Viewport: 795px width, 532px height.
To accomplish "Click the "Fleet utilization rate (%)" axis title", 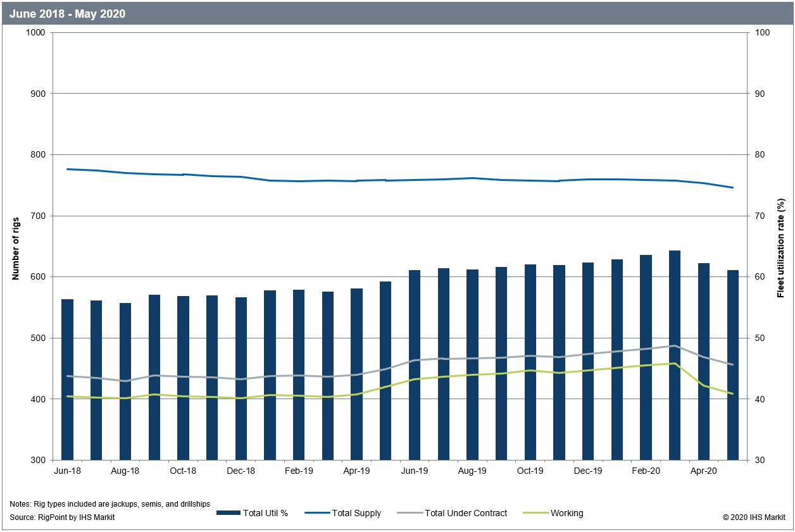I will point(781,248).
